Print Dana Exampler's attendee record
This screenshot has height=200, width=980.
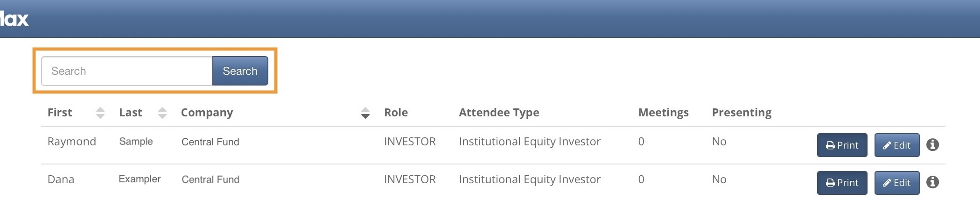point(842,183)
